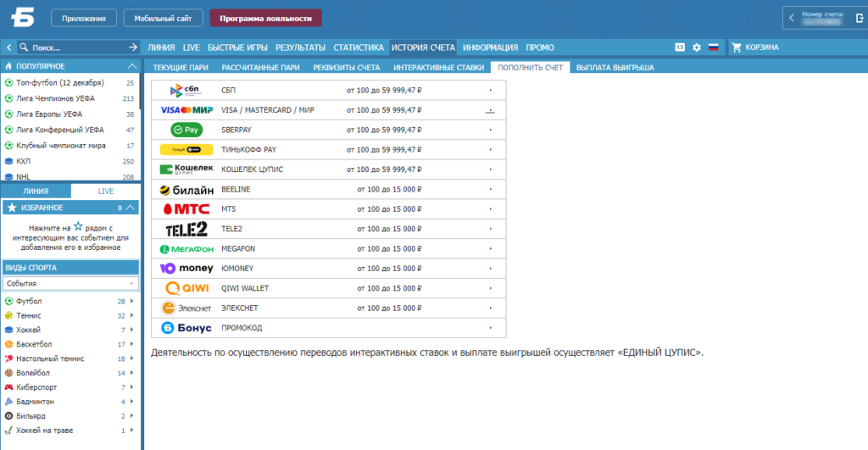Click the star icon in Избранное header

pyautogui.click(x=12, y=208)
